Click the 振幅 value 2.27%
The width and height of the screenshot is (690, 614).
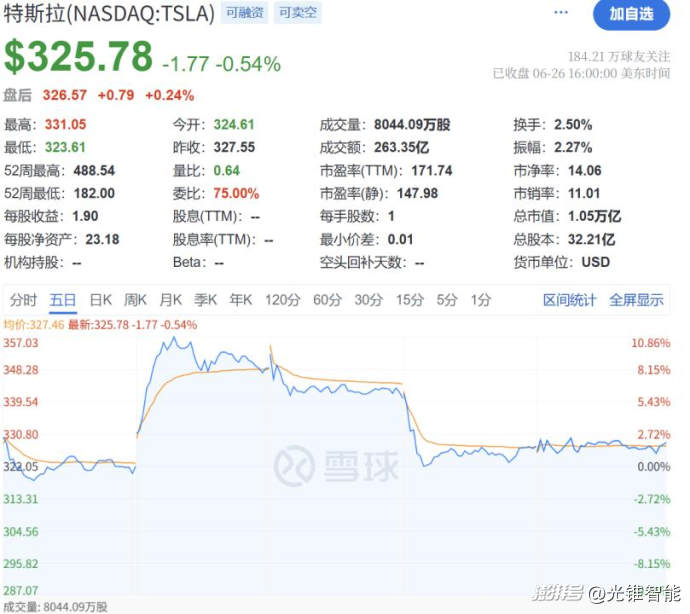[573, 147]
